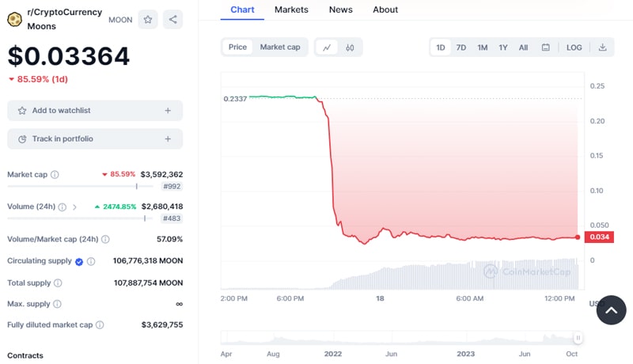
Task: Click the verified badge by Circulating supply
Action: coord(79,261)
